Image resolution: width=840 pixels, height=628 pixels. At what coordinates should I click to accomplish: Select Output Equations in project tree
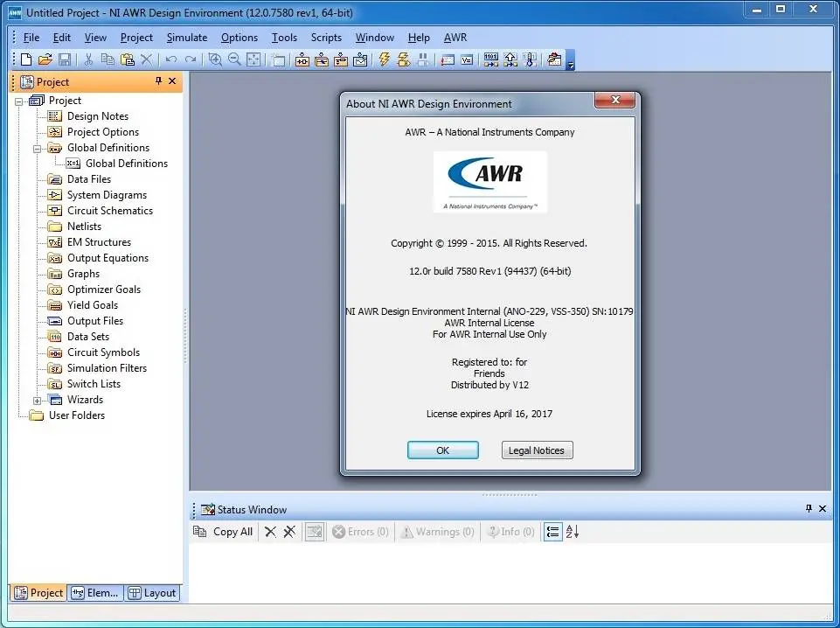[x=108, y=258]
